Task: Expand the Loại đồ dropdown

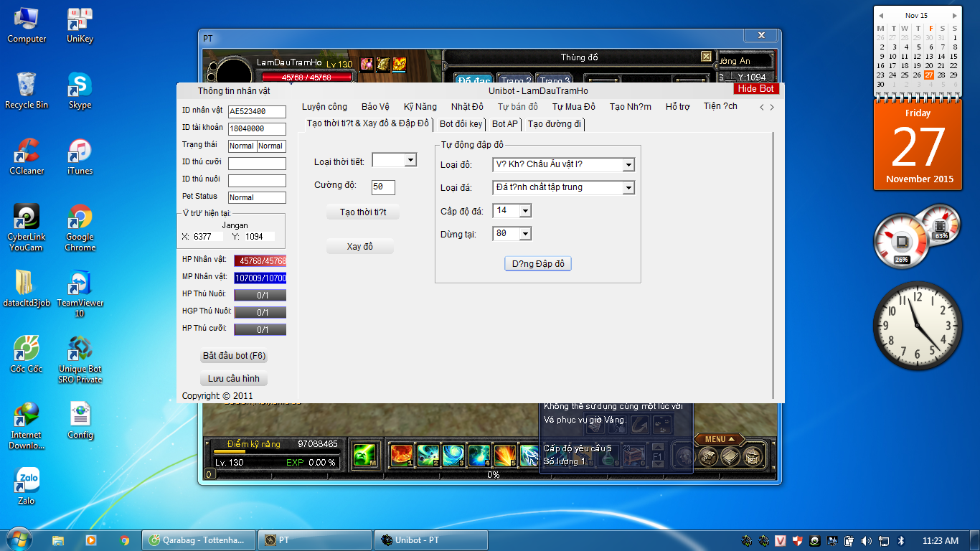Action: click(x=628, y=165)
